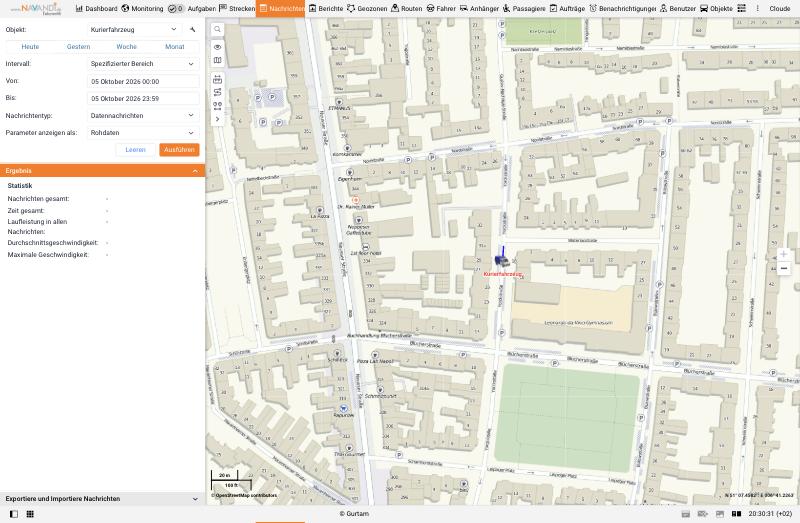Click the Von date field

pos(143,81)
